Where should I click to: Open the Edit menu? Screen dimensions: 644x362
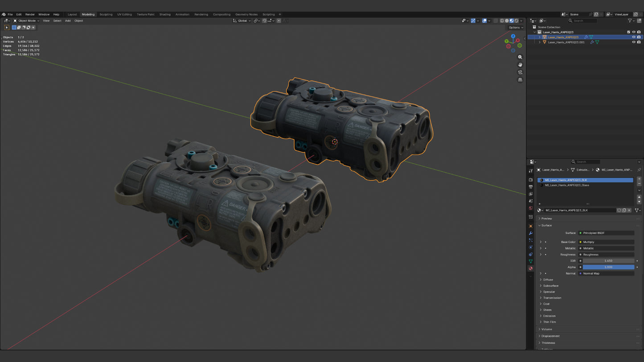(19, 14)
